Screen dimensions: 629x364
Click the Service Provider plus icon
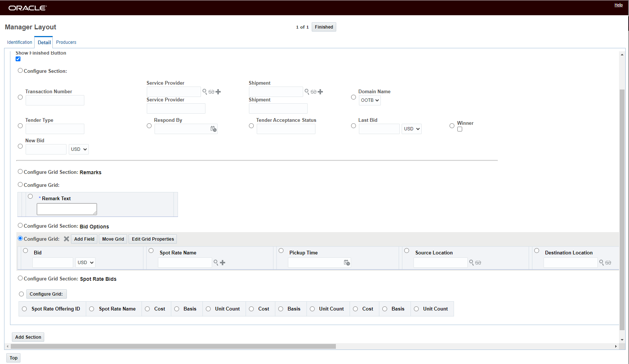(218, 92)
